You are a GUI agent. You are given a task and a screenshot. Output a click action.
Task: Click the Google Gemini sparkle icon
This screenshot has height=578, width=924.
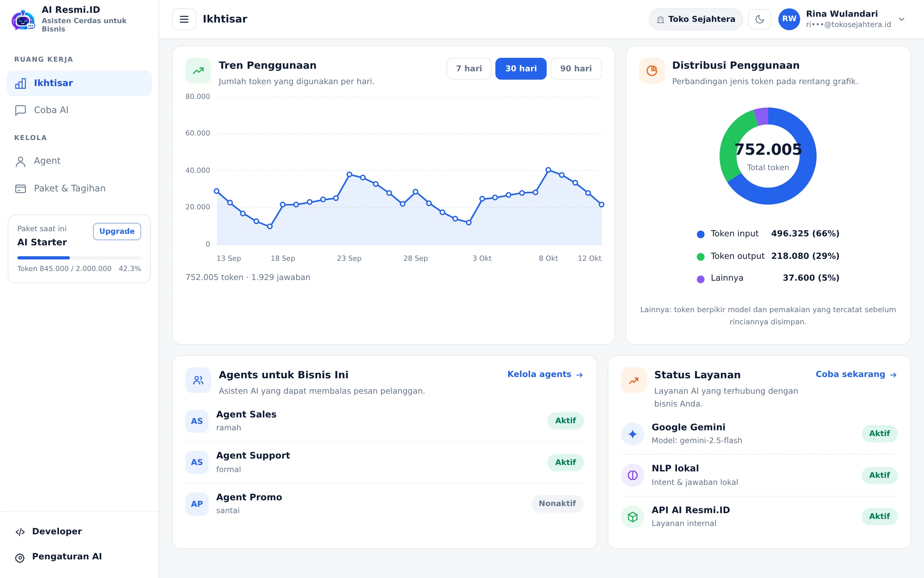click(633, 434)
